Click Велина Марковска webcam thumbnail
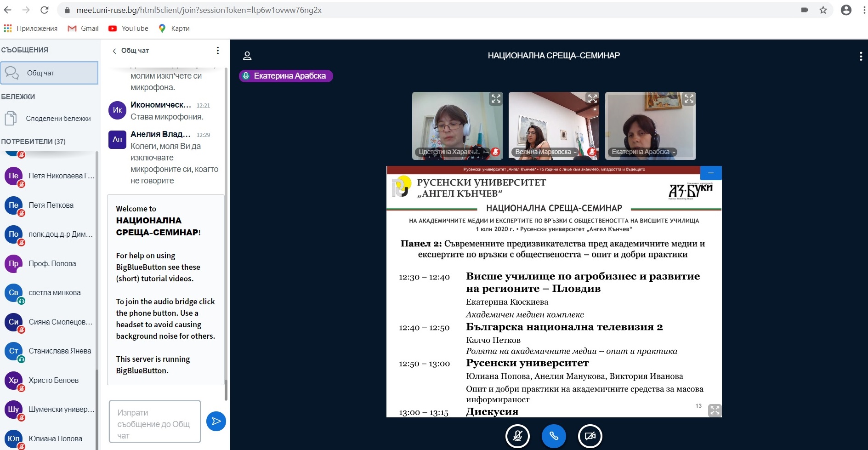The width and height of the screenshot is (868, 450). point(554,126)
